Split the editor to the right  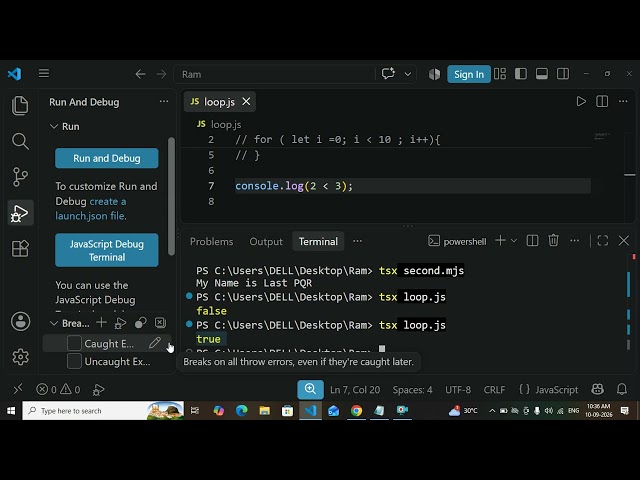pos(602,101)
